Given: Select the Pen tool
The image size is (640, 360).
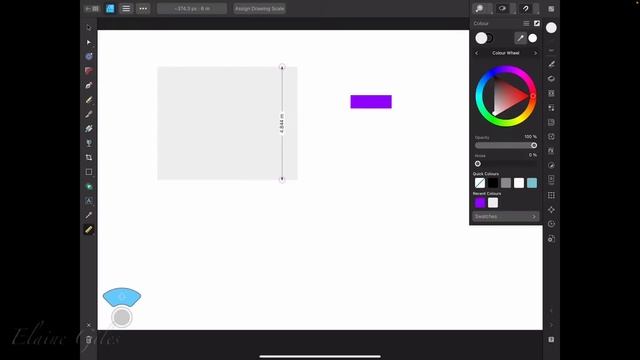Looking at the screenshot, I should point(89,85).
